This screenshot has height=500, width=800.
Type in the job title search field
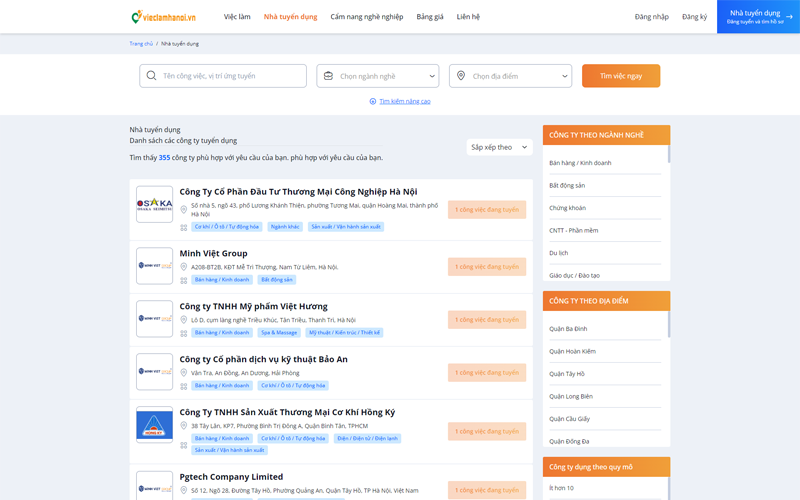point(230,76)
